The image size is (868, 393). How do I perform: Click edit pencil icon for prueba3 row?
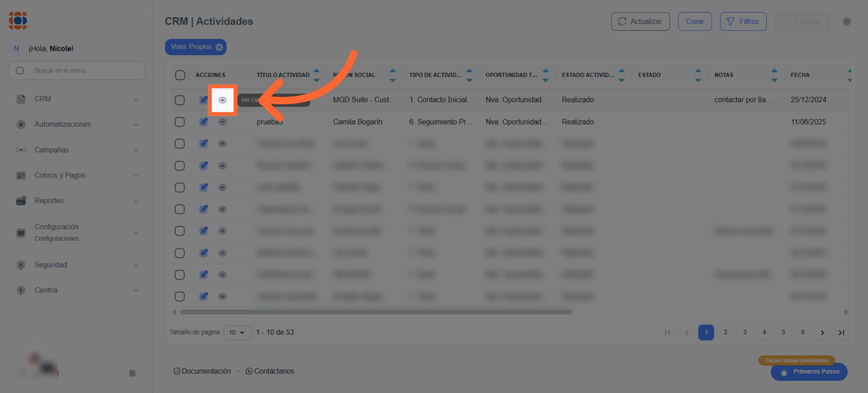coord(204,122)
